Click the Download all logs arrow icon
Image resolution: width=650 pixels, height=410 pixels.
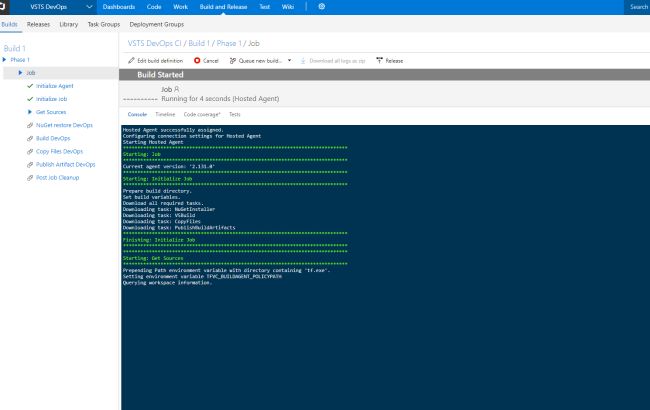tap(303, 61)
